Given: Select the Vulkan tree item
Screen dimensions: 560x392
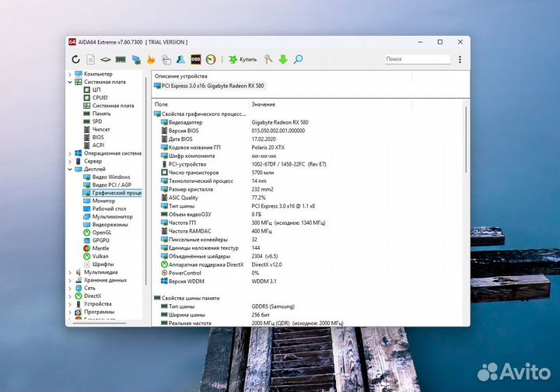Looking at the screenshot, I should pyautogui.click(x=102, y=256).
